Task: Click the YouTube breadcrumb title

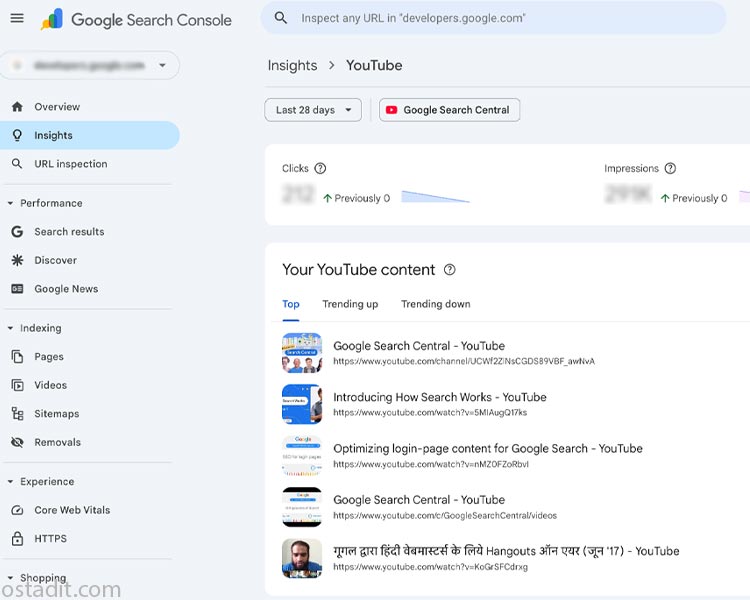Action: pos(374,66)
